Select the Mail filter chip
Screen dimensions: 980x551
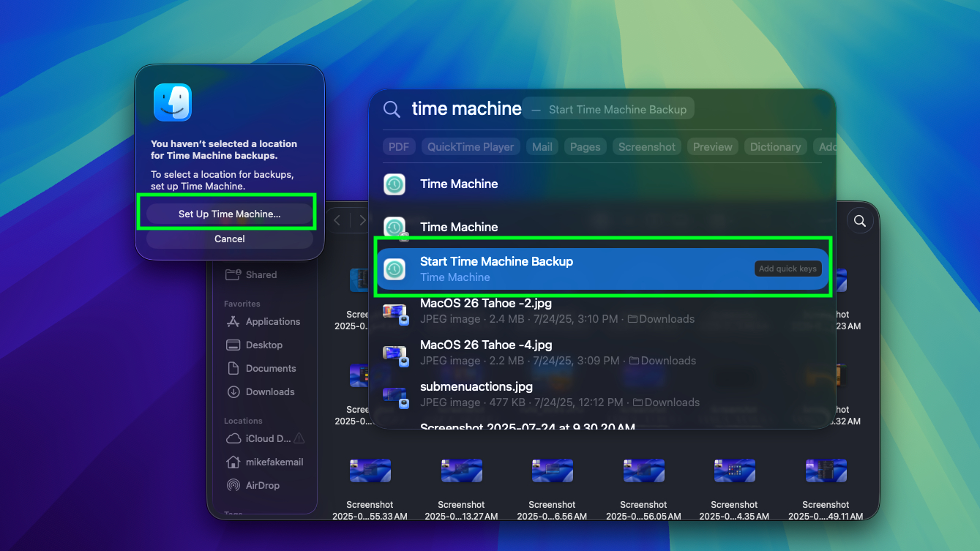pos(542,147)
